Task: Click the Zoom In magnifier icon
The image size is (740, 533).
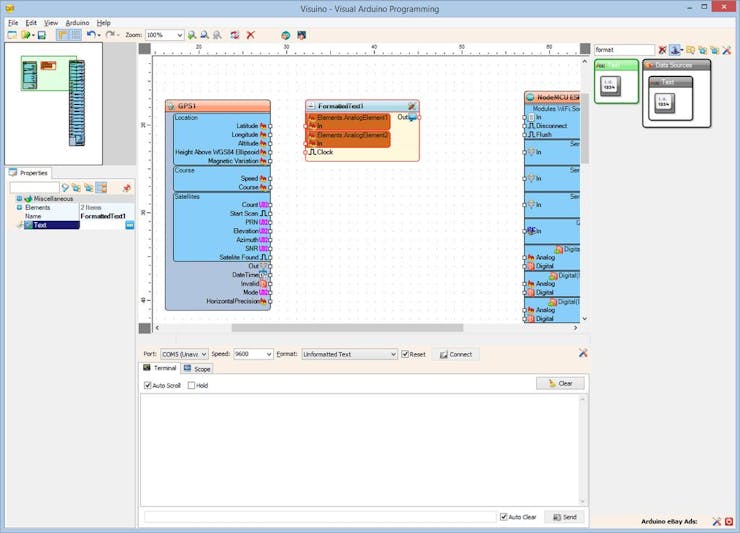Action: 192,35
